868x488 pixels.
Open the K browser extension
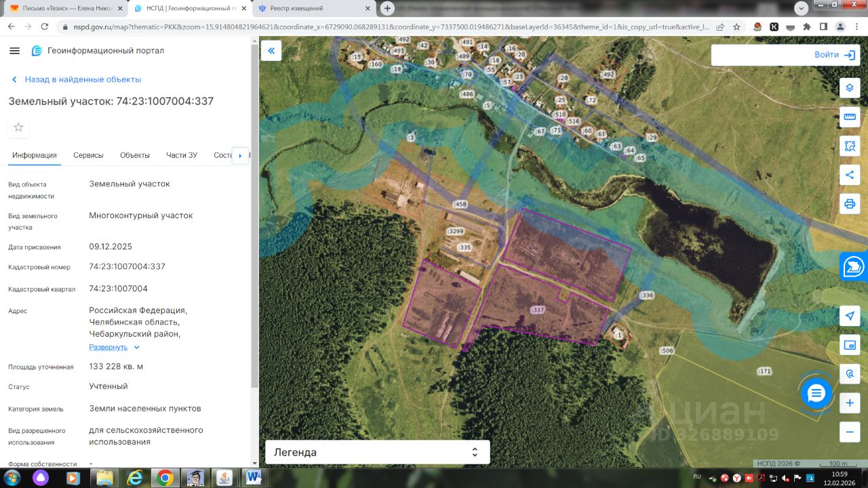(x=774, y=27)
